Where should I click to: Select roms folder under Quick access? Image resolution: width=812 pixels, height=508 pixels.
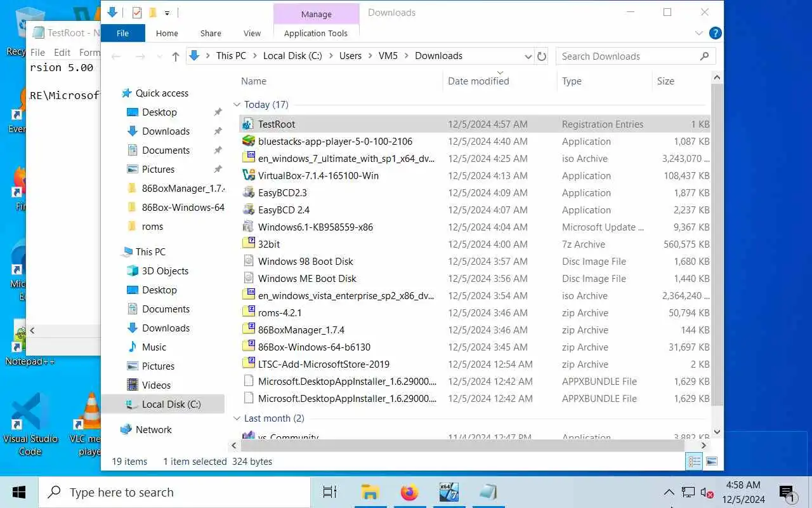[152, 227]
